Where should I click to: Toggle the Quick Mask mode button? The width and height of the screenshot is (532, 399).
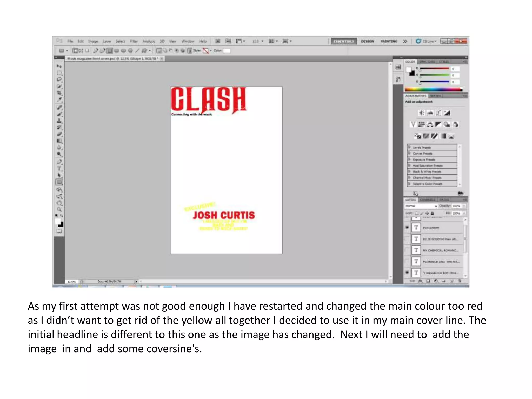pos(59,231)
